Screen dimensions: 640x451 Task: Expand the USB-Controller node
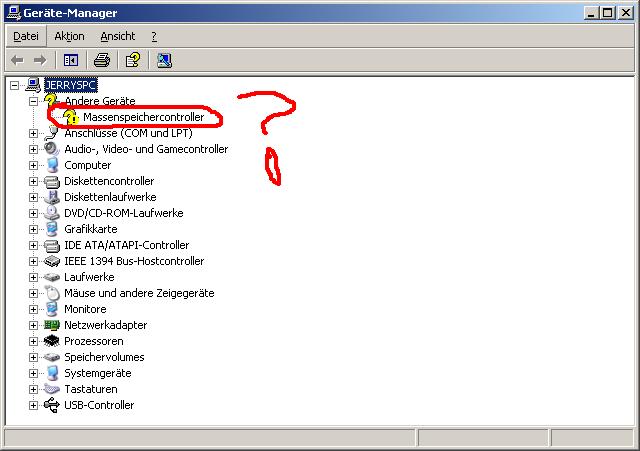[x=33, y=405]
